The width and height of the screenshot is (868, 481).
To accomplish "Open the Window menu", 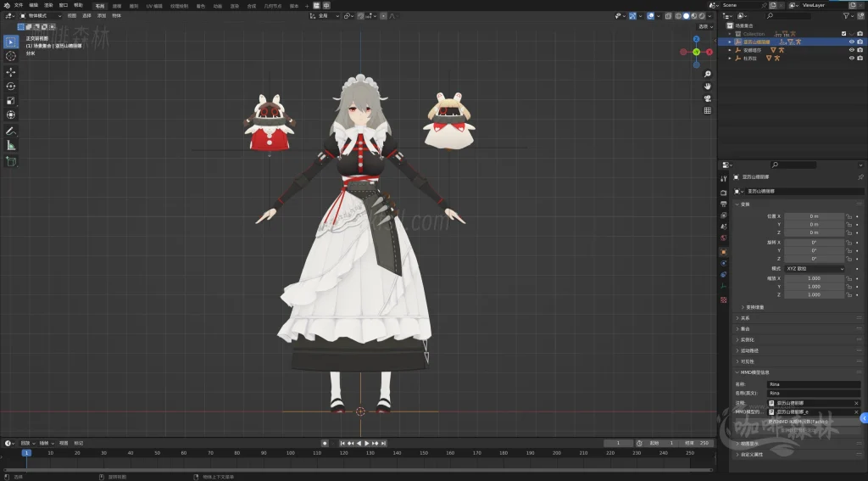I will pos(63,5).
